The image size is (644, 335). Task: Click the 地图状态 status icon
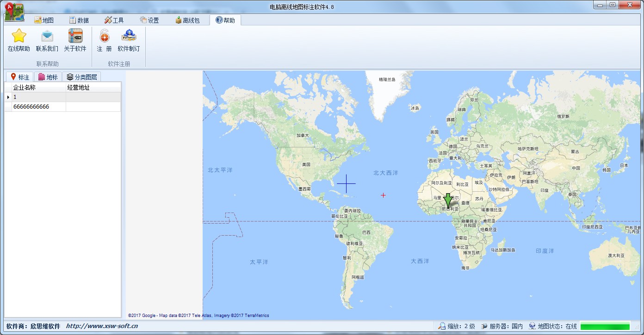532,326
